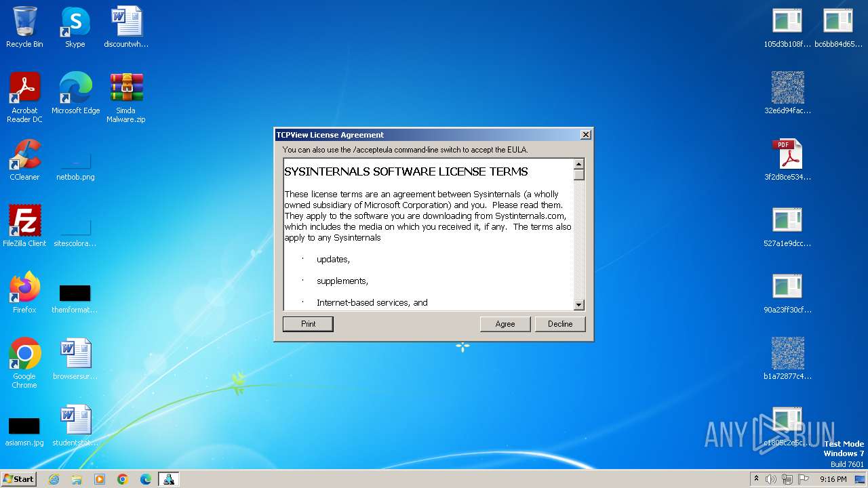
Task: Click the Print button
Action: 308,324
